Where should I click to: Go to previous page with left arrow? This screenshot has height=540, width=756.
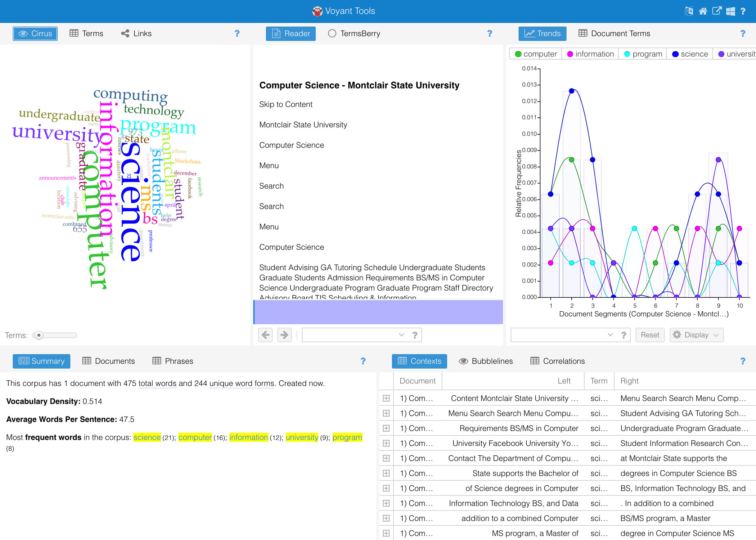265,335
